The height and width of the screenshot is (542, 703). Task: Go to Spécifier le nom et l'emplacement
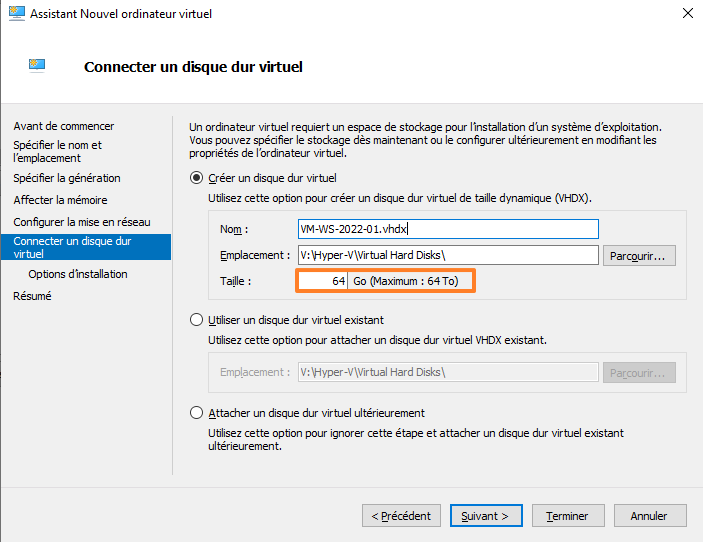(x=58, y=151)
